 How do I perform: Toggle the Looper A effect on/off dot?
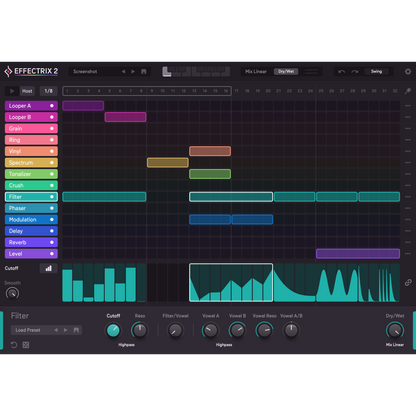pyautogui.click(x=52, y=106)
